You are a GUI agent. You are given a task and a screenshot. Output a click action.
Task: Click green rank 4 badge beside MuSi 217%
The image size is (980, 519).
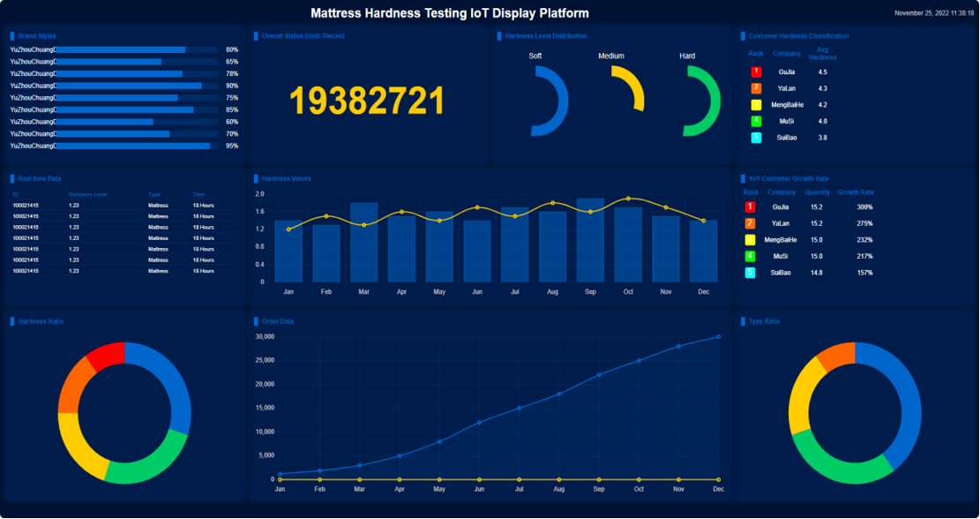[750, 256]
